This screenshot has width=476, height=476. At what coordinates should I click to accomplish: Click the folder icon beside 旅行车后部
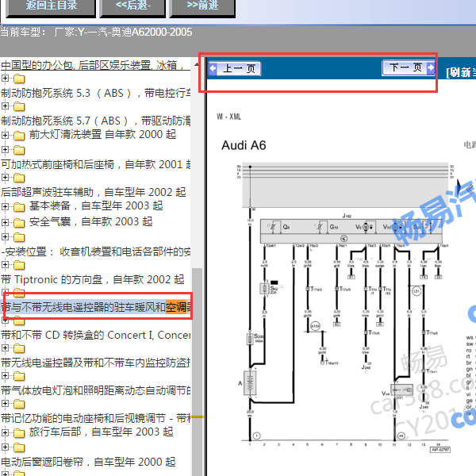point(19,433)
